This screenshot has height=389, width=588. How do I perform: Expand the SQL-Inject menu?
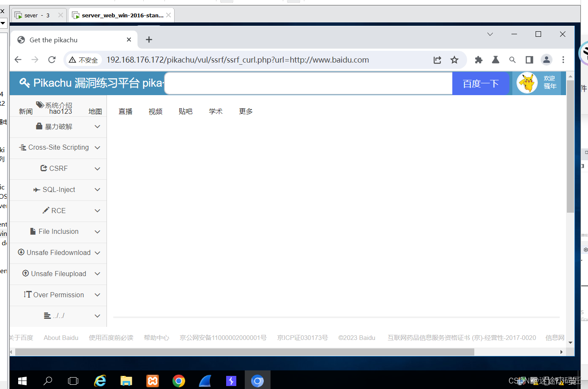pyautogui.click(x=58, y=189)
